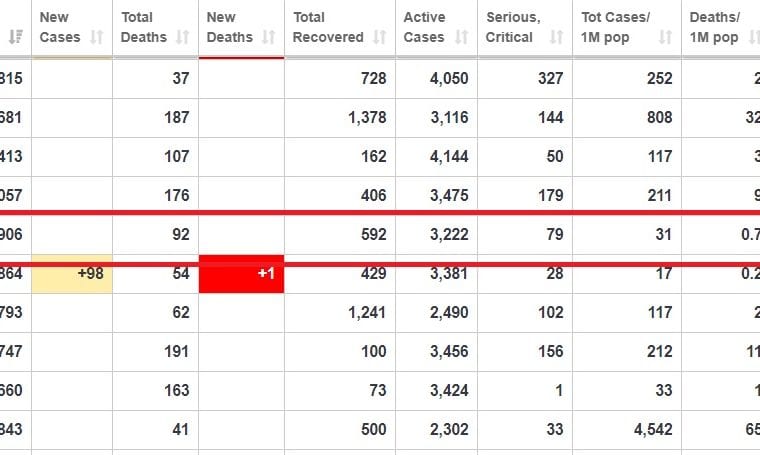Sort by the Active Cases arrow icon

[461, 37]
